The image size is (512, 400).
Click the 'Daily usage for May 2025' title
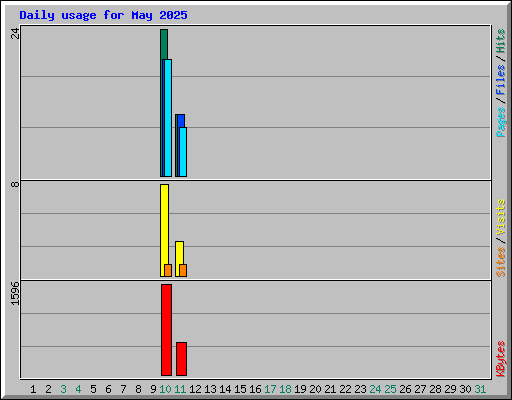click(x=103, y=15)
